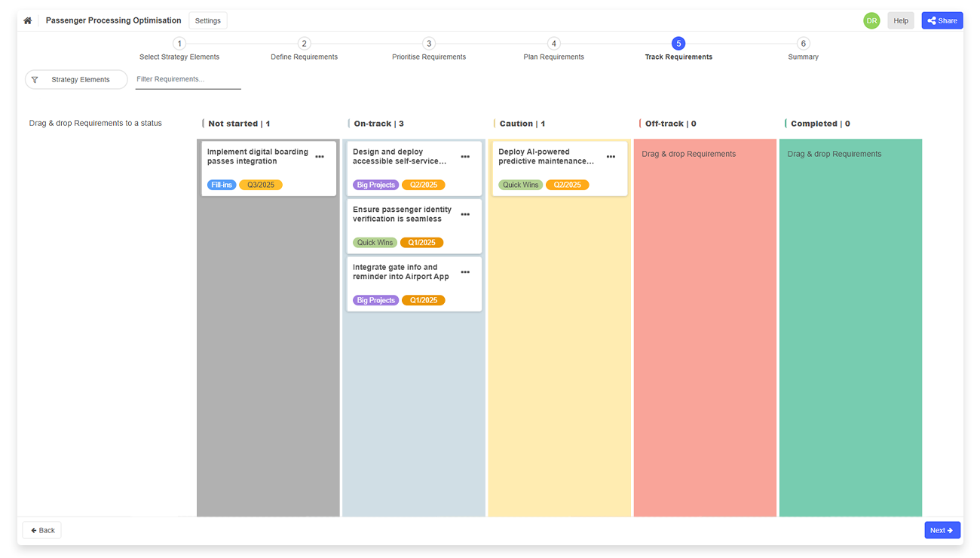Click the Q3/2025 tag on boarding passes card
The image size is (980, 558).
pos(261,185)
